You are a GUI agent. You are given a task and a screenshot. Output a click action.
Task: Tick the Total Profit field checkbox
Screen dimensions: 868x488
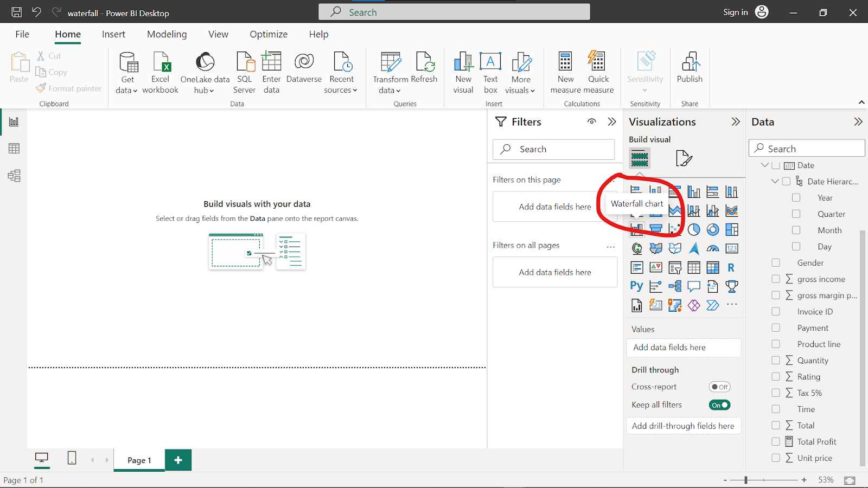pos(776,441)
